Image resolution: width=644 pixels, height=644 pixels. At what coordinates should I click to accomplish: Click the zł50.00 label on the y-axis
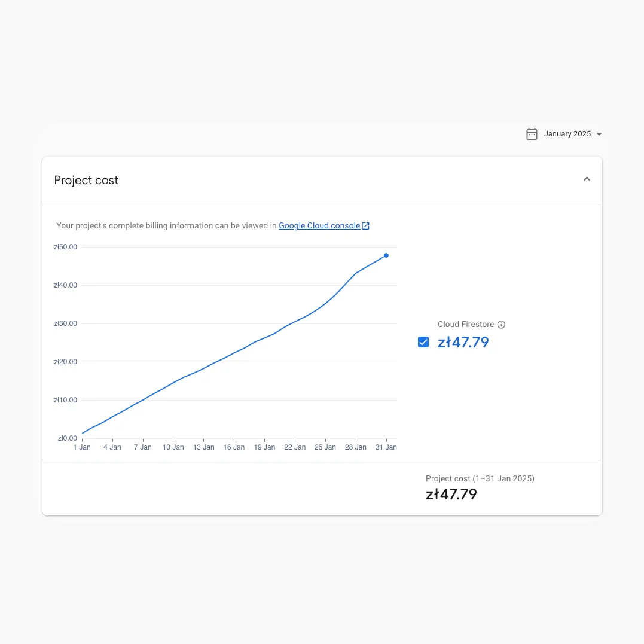(x=65, y=247)
